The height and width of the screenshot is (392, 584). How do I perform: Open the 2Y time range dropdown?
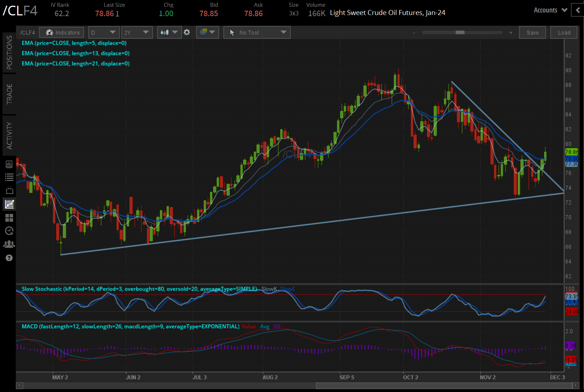pos(137,33)
